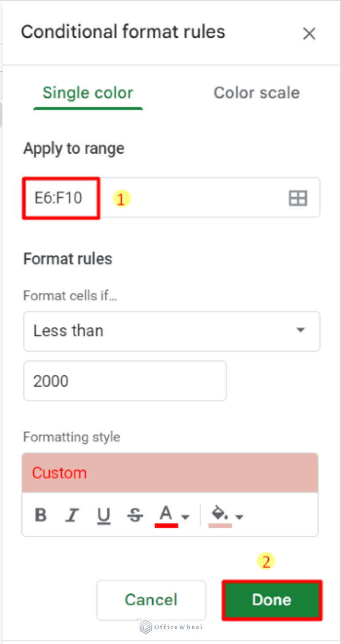Toggle underline formatting
This screenshot has height=644, width=341.
point(103,515)
